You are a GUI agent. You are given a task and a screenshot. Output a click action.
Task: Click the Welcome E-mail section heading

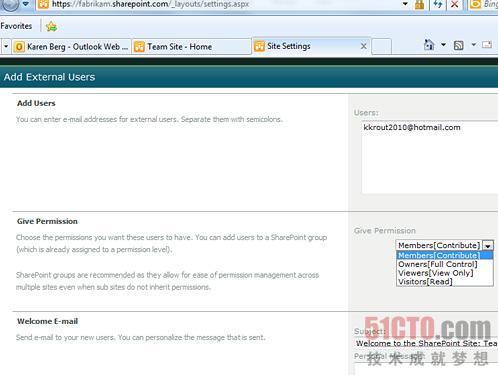pyautogui.click(x=47, y=321)
